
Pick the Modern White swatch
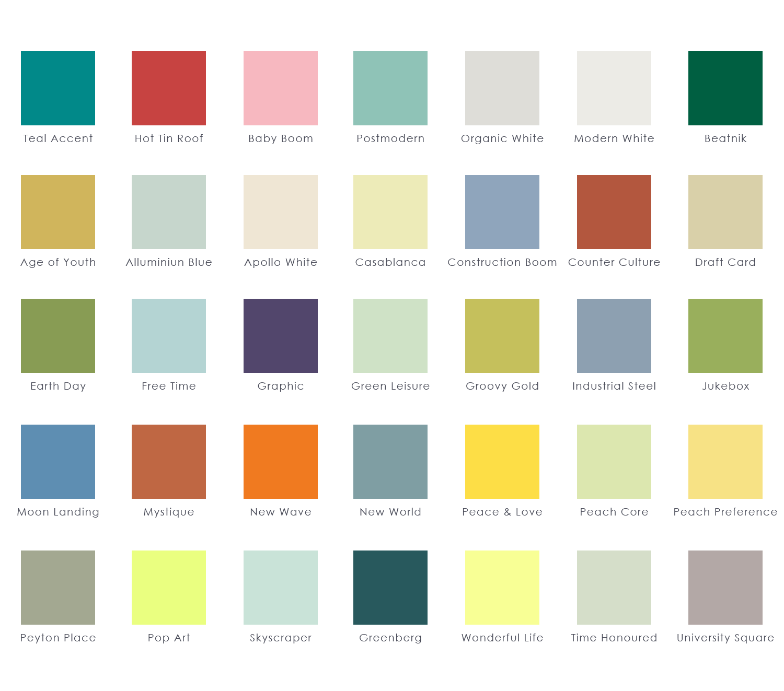coord(614,88)
